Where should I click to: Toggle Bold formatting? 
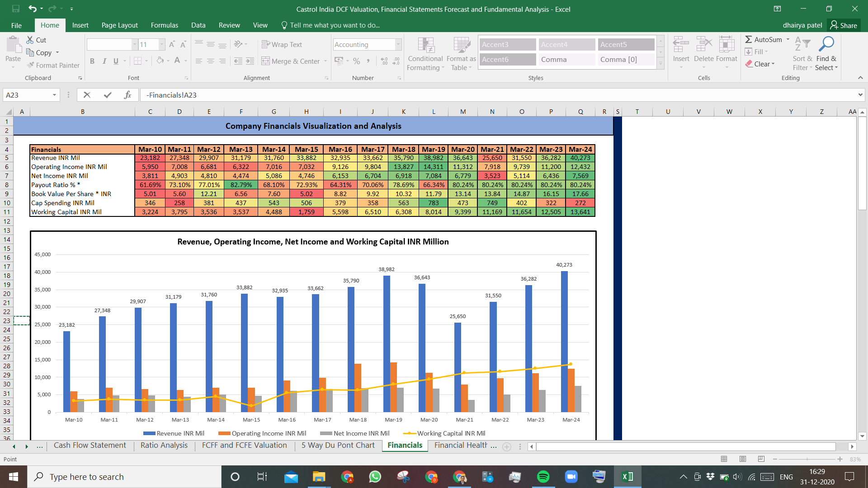(92, 61)
